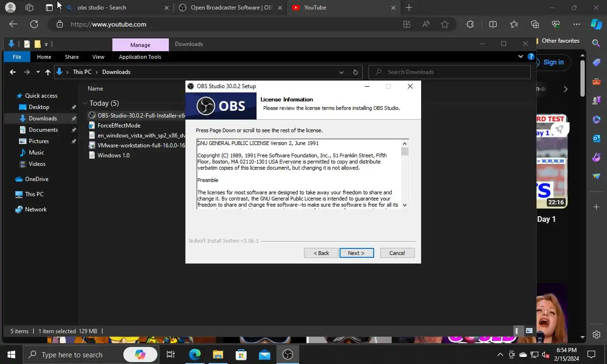Open Microsoft Edge from taskbar
This screenshot has width=607, height=364.
pos(194,355)
